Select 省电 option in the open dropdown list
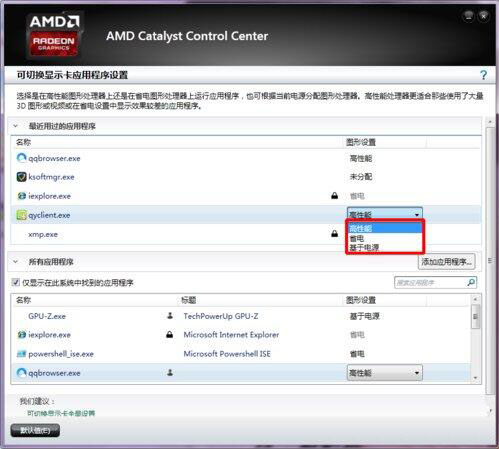Viewport: 499px width, 449px height. point(385,238)
